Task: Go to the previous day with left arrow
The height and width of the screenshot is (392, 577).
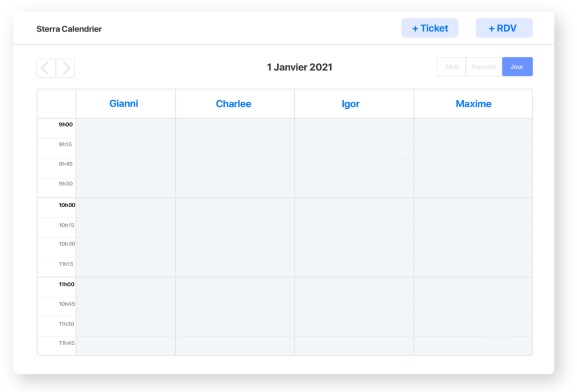Action: pyautogui.click(x=46, y=68)
